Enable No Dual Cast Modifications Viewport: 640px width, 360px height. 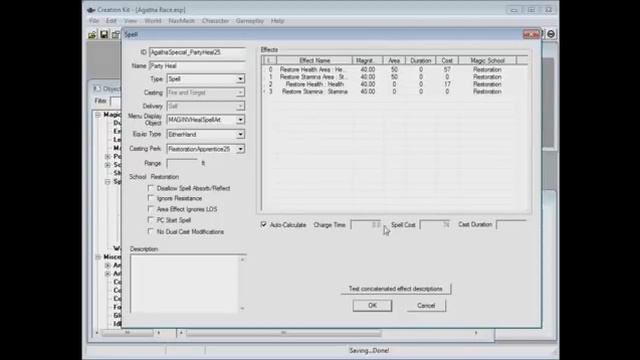coord(151,231)
